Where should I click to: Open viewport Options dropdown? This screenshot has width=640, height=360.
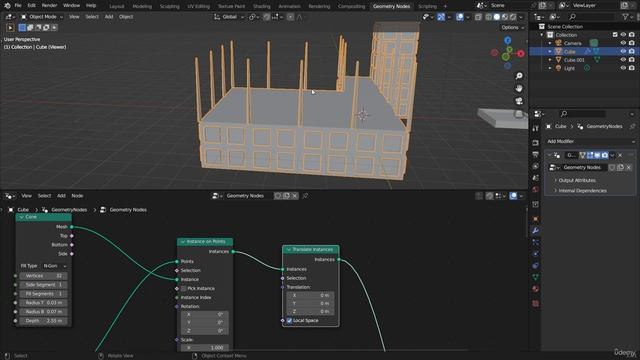[512, 27]
